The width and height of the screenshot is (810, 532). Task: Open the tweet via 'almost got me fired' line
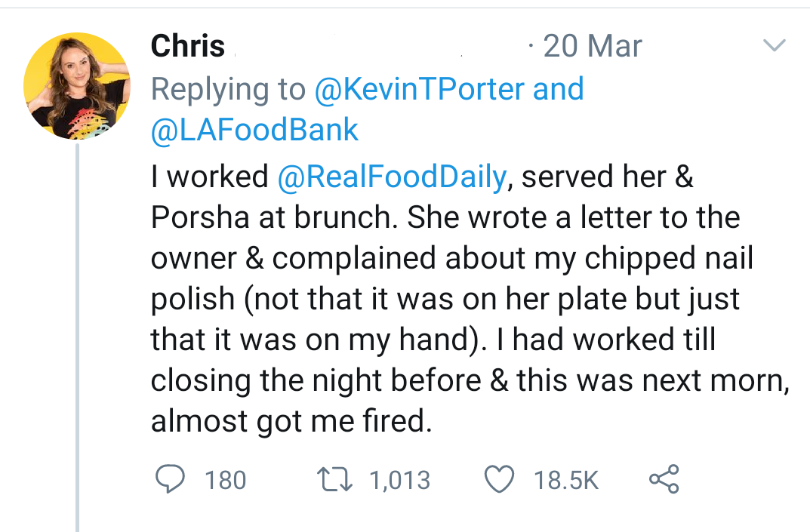click(x=291, y=421)
